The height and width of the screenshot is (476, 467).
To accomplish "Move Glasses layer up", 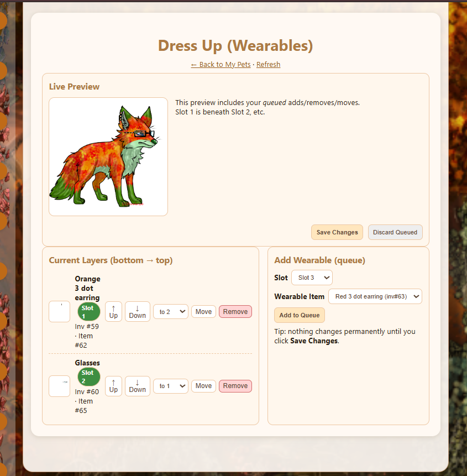I will point(113,386).
